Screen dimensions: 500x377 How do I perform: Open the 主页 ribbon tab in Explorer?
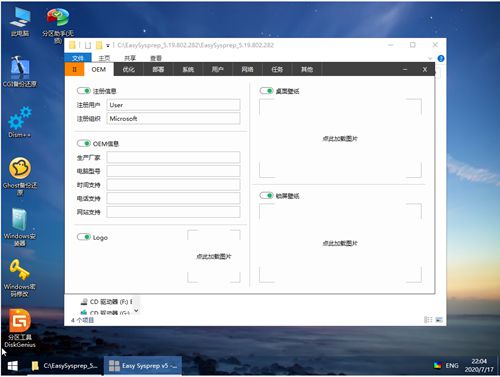pyautogui.click(x=104, y=58)
